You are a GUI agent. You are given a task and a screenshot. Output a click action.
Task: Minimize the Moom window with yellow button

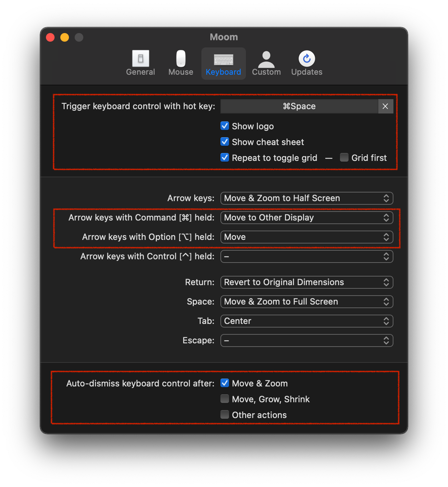[x=65, y=37]
